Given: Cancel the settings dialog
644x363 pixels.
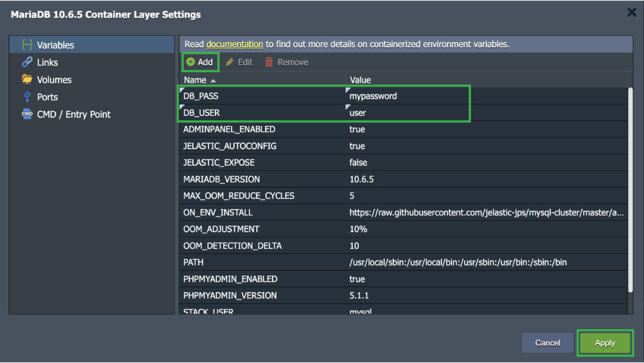Looking at the screenshot, I should [x=547, y=342].
